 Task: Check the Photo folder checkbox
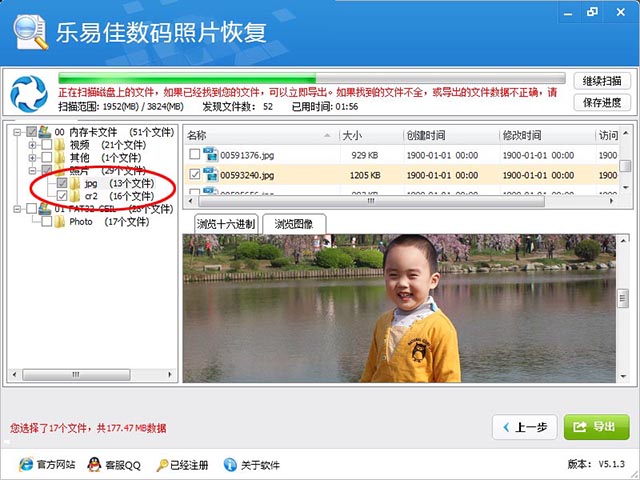click(47, 222)
